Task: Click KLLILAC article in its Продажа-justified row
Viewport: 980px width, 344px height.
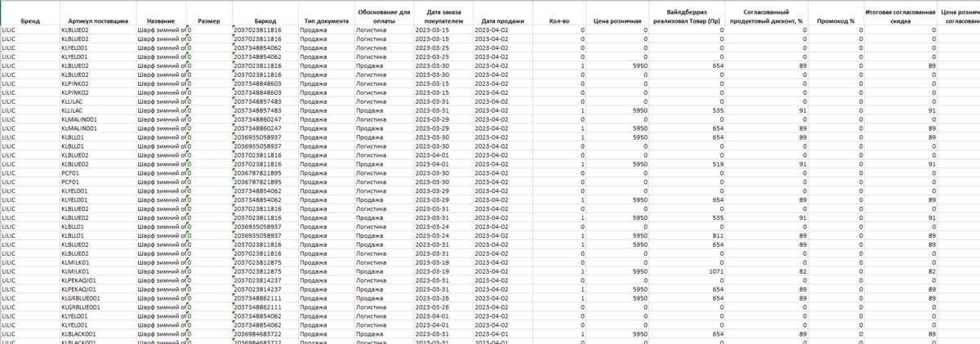Action: (x=97, y=109)
